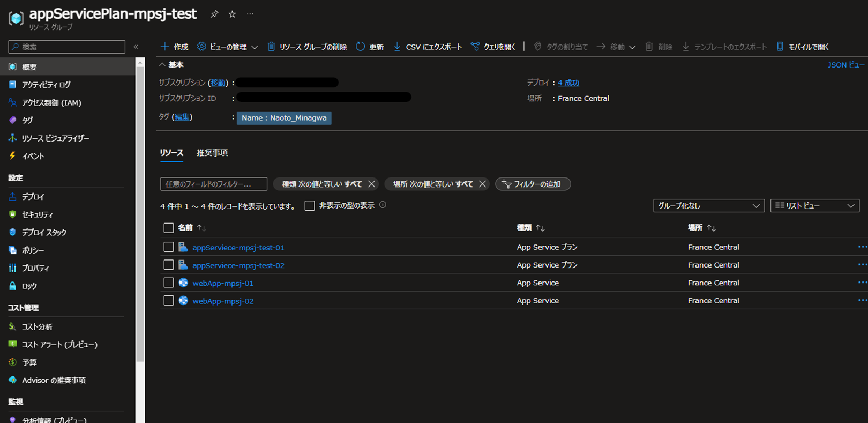The width and height of the screenshot is (868, 423).
Task: Click the コスト分析 icon
Action: pos(12,326)
